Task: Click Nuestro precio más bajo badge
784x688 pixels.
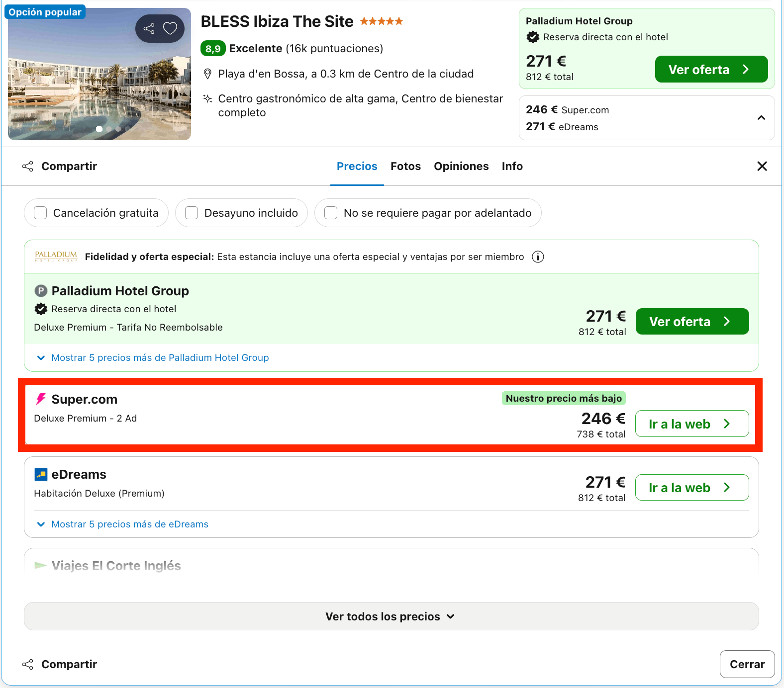Action: 564,398
